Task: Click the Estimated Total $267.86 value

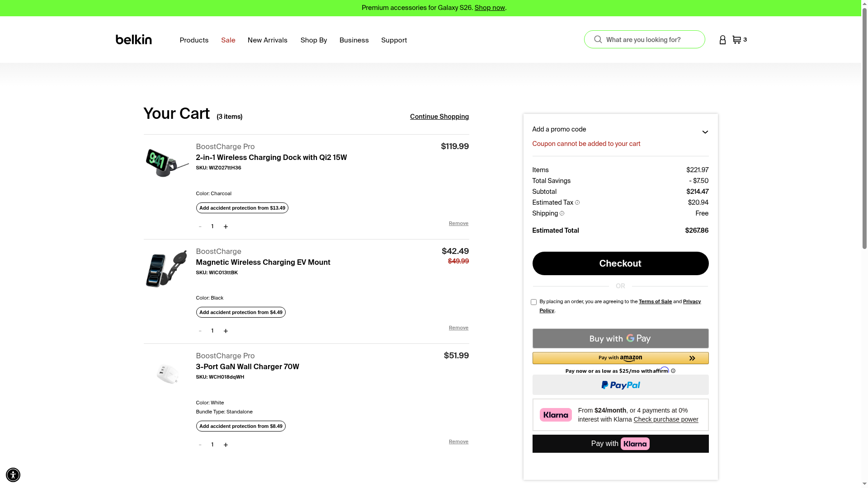Action: [x=697, y=230]
